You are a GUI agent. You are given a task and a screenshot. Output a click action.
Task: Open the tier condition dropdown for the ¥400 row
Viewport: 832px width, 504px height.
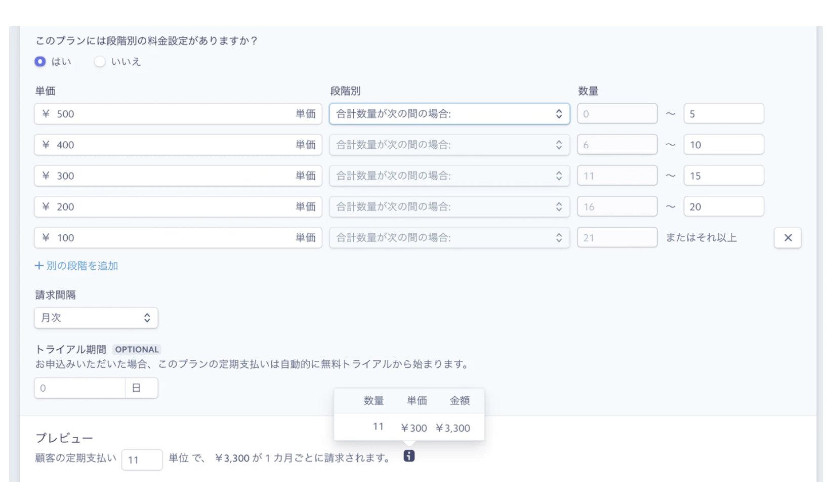(449, 145)
